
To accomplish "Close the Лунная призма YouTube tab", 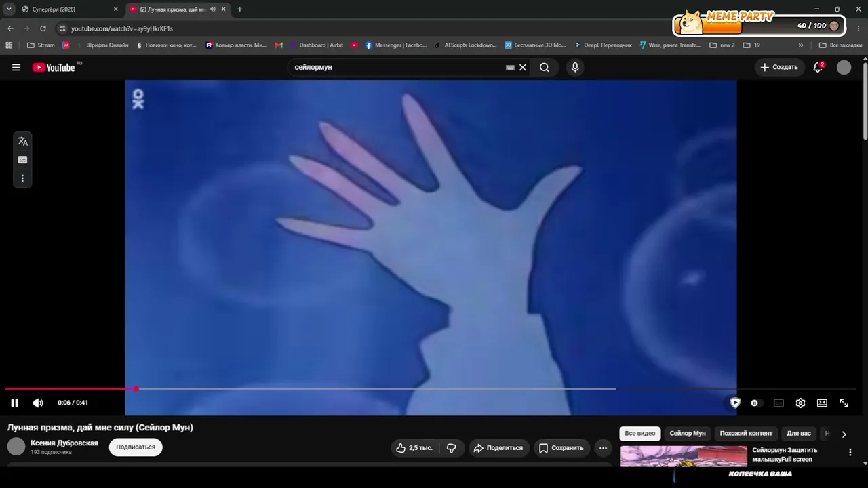I will [223, 9].
